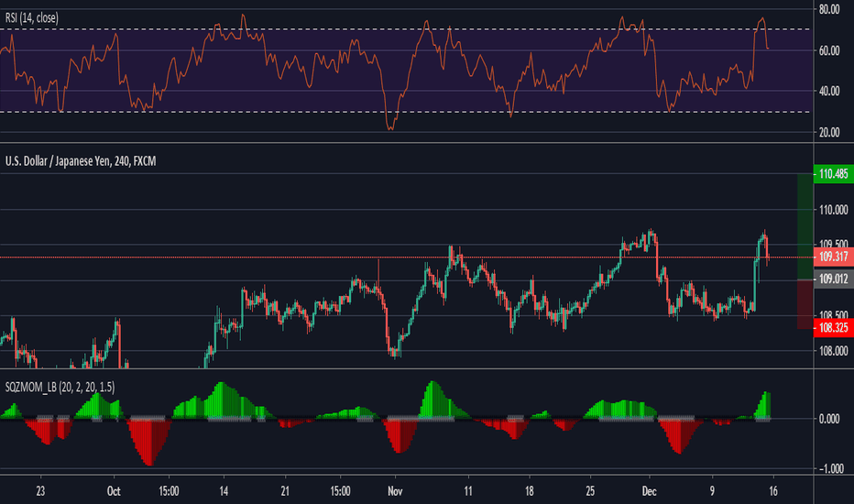Select the red 108.325 stop price label
The height and width of the screenshot is (504, 854).
[x=833, y=328]
